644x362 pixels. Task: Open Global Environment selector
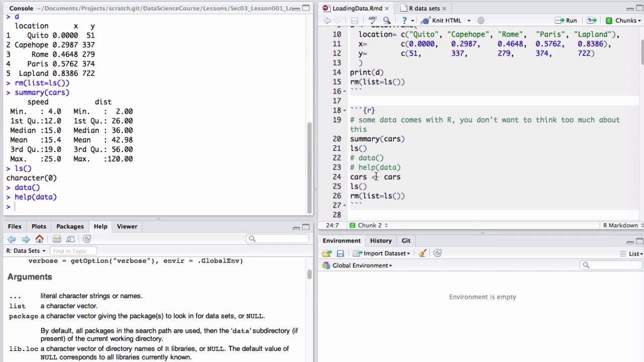pos(357,265)
